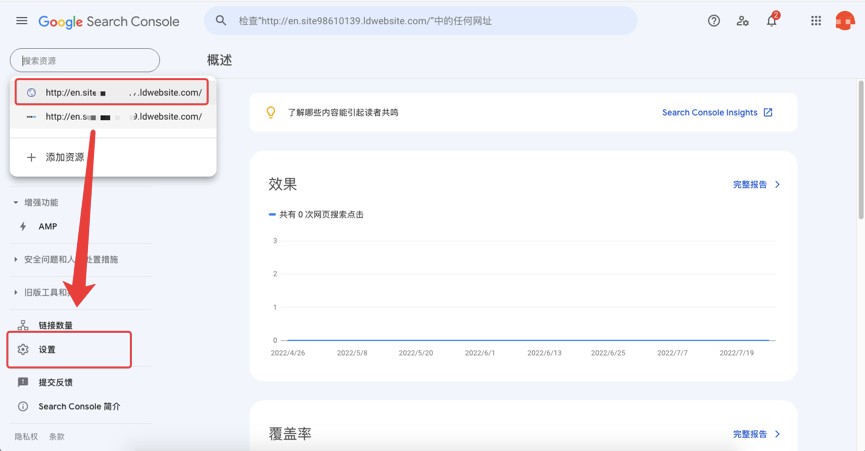Screen dimensions: 865x451
Task: Choose 添加资源 in the property dropdown
Action: click(113, 157)
